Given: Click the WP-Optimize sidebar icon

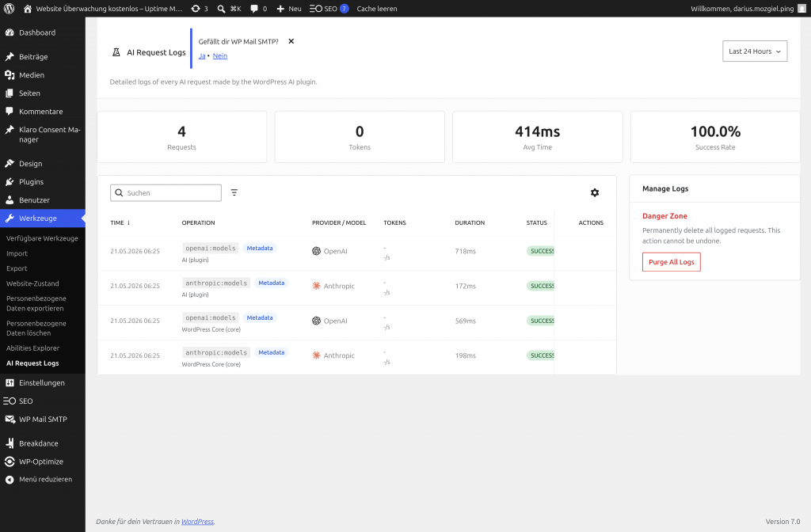Looking at the screenshot, I should (10, 462).
